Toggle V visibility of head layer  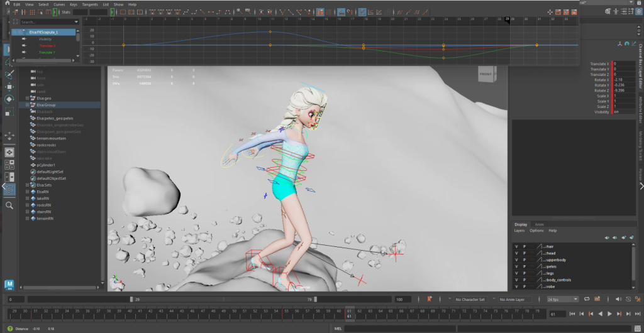coord(516,253)
